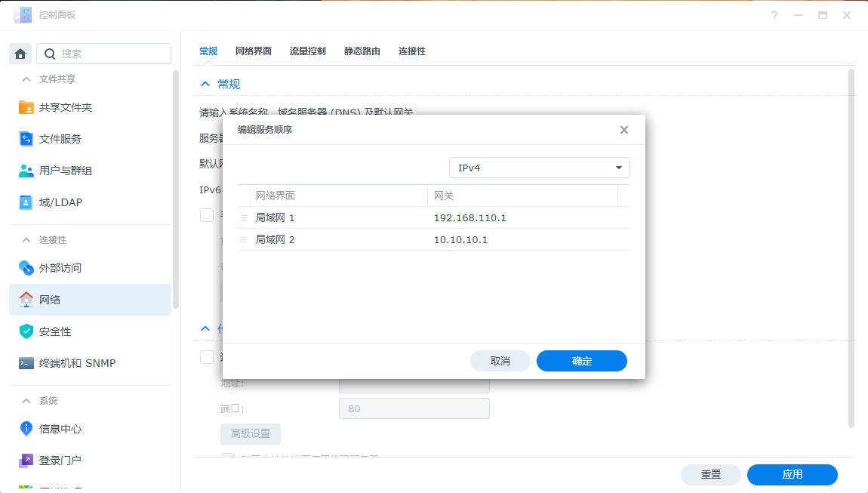The image size is (868, 493).
Task: Click the Cancel (取消) button in dialog
Action: 500,361
